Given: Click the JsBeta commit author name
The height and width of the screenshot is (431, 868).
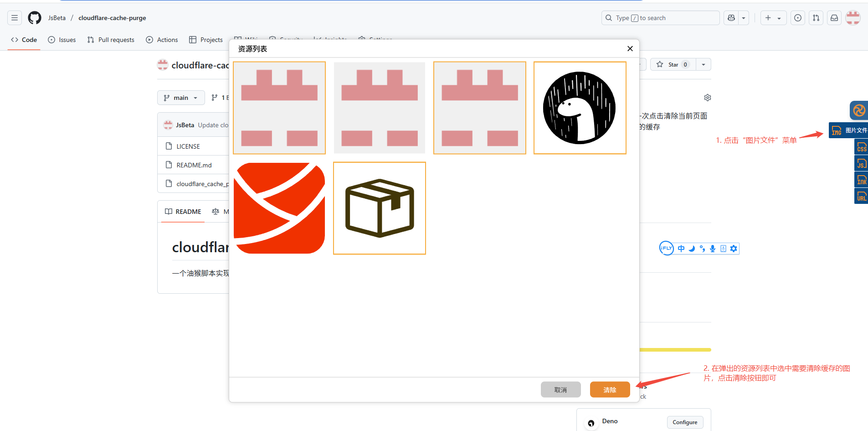Looking at the screenshot, I should (x=185, y=125).
